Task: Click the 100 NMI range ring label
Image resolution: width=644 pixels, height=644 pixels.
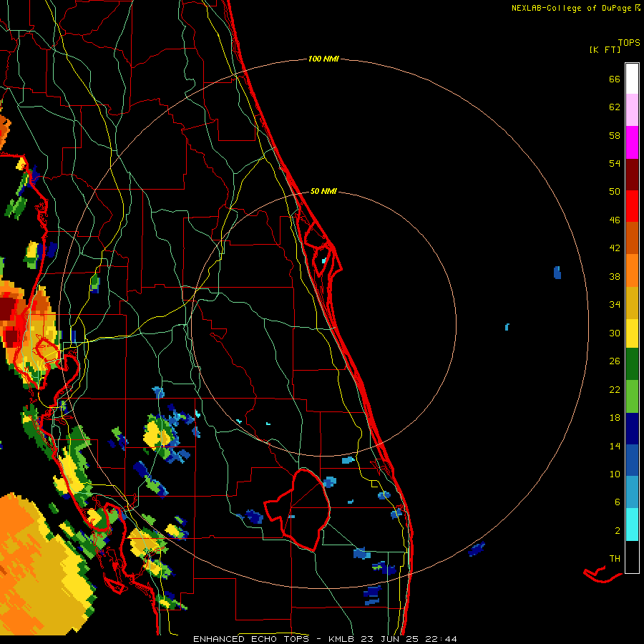Action: tap(323, 59)
